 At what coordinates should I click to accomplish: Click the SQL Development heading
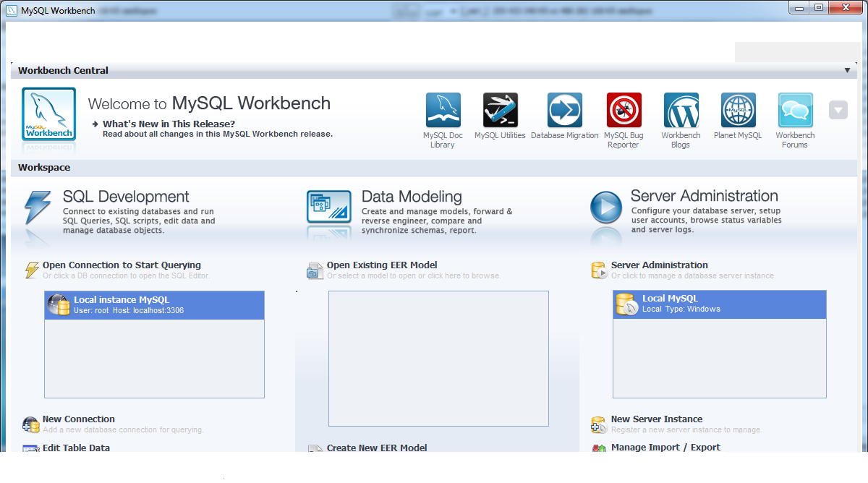pyautogui.click(x=126, y=197)
